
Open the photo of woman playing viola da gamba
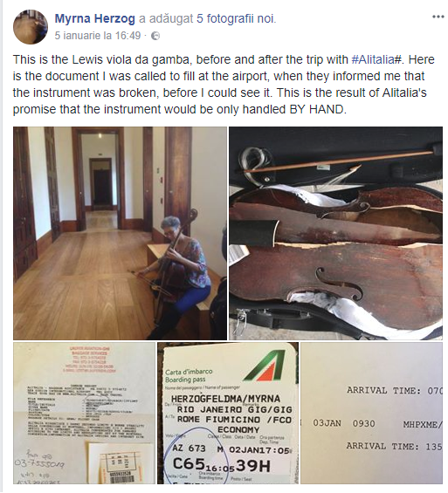(120, 233)
